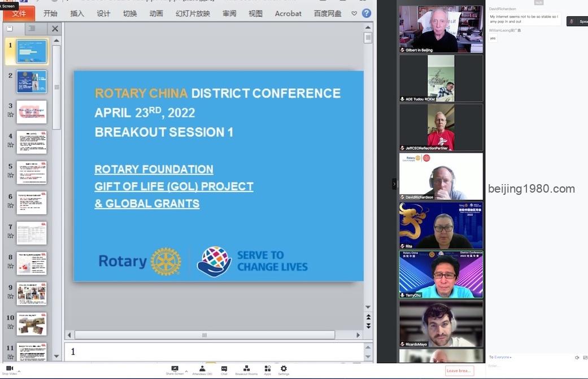Viewport: 588px width, 379px height.
Task: Click the animation star icon beside slide 6
Action: pyautogui.click(x=11, y=206)
